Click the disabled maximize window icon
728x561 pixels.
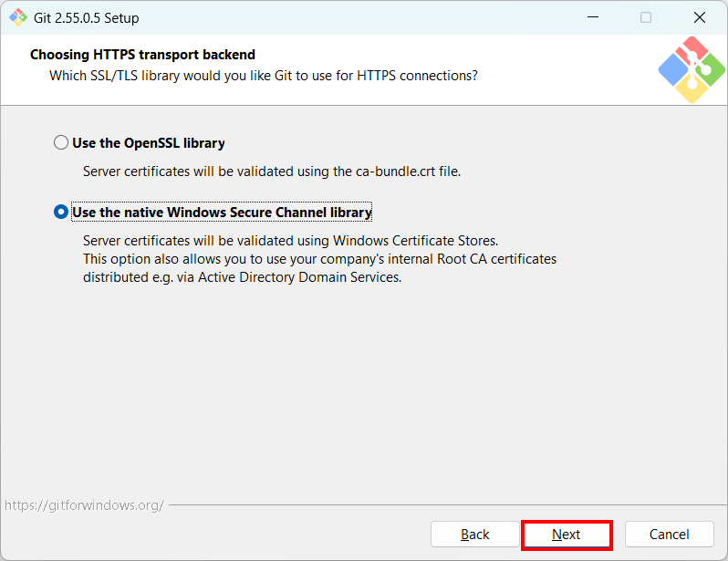pos(646,17)
